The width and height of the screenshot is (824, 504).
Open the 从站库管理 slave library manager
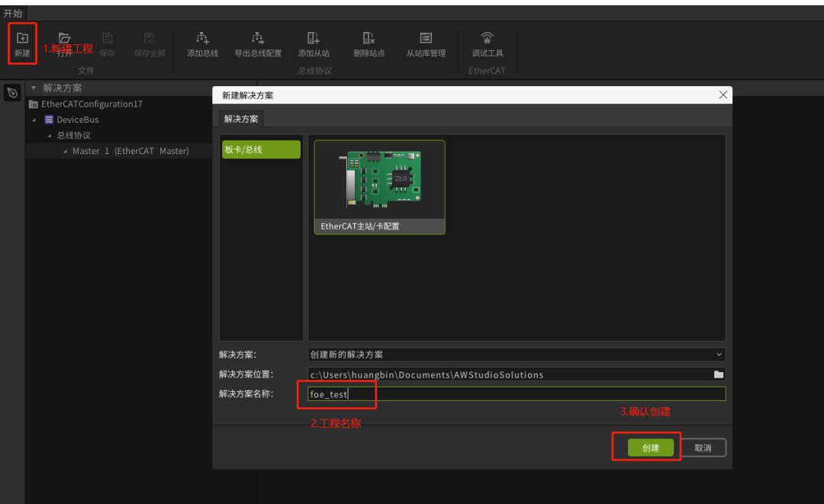click(426, 39)
